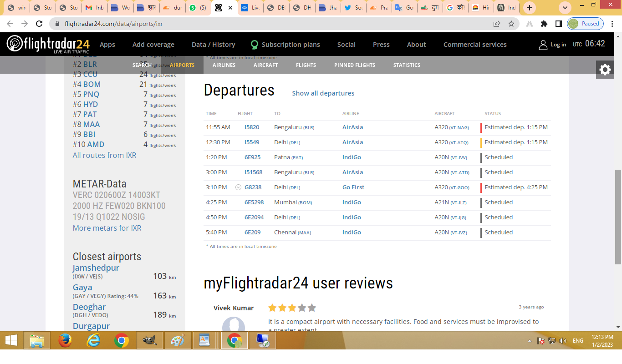Click the subscription plans badge icon

(255, 45)
